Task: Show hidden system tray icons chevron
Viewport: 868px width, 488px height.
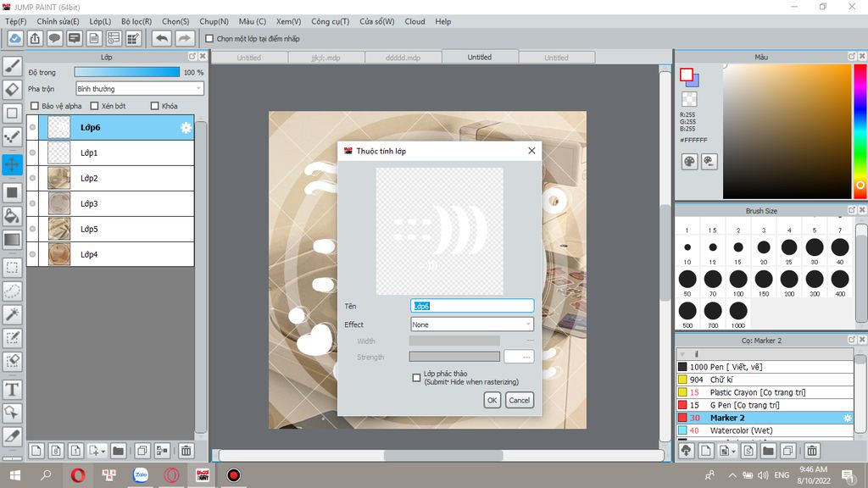Action: (x=732, y=475)
